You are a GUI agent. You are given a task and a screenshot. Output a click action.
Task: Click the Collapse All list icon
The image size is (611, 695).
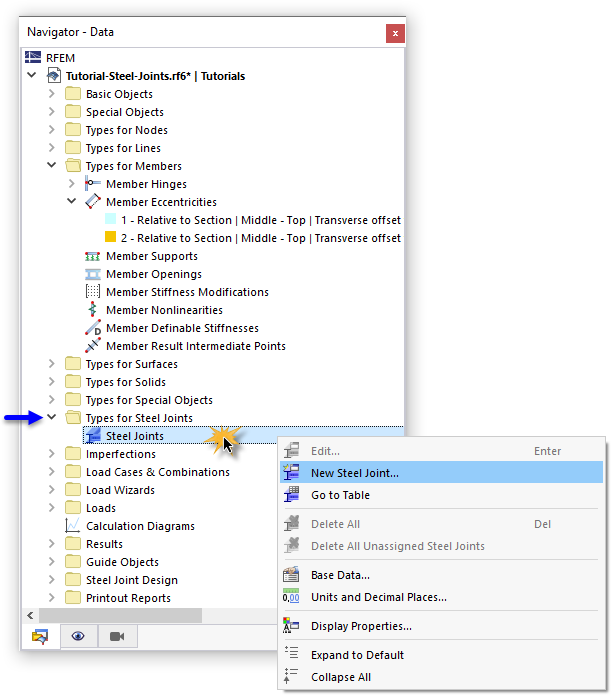point(291,676)
